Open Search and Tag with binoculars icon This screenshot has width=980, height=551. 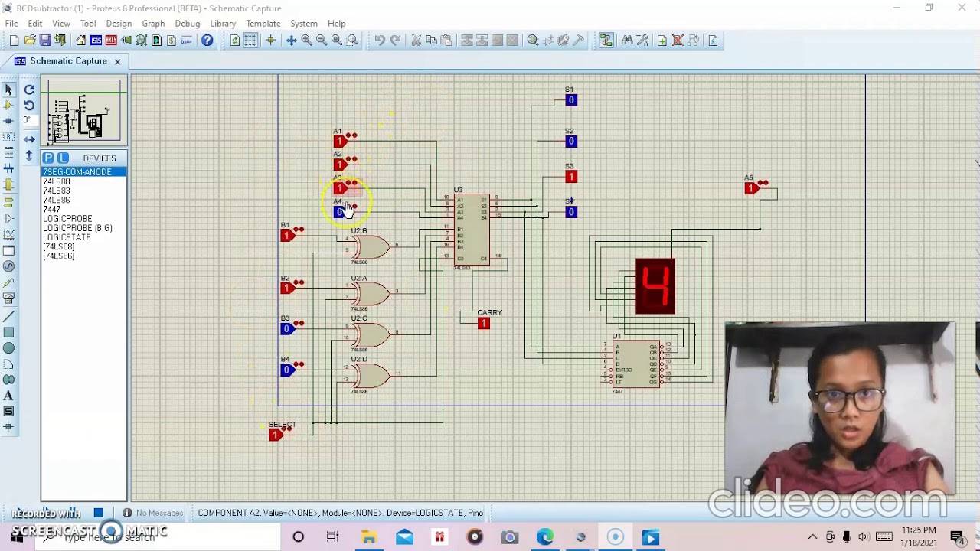[x=628, y=41]
